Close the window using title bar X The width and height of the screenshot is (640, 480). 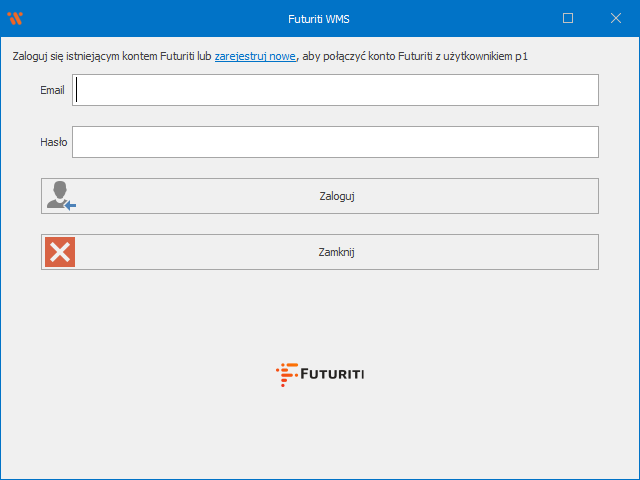616,18
